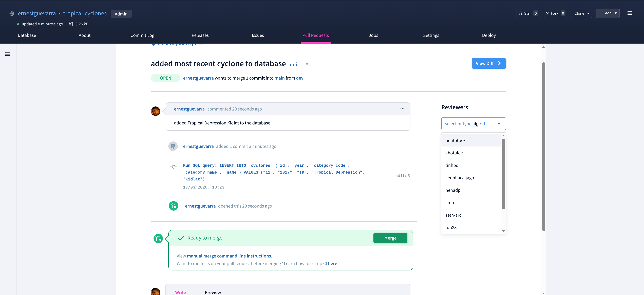Open the Add dropdown menu
644x295 pixels.
pyautogui.click(x=608, y=13)
